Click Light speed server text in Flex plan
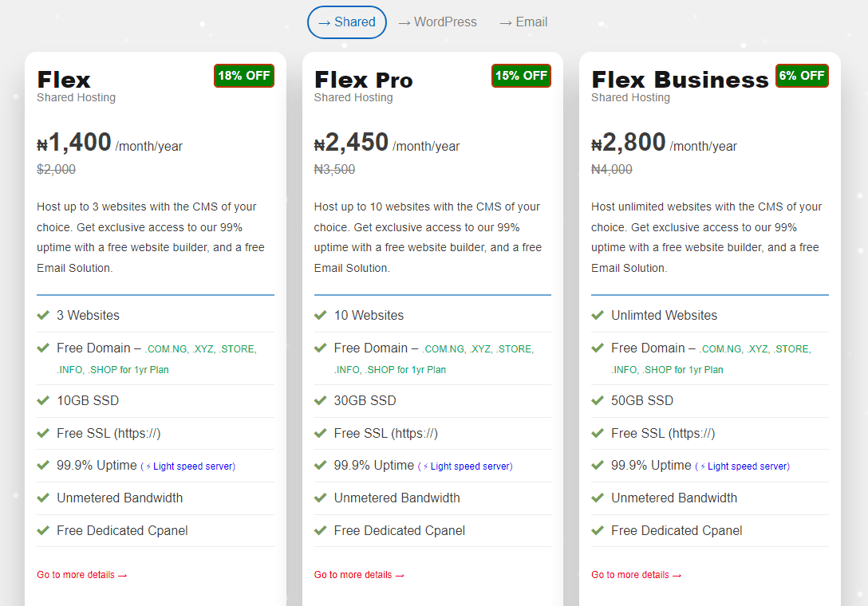Image resolution: width=868 pixels, height=606 pixels. (x=190, y=466)
